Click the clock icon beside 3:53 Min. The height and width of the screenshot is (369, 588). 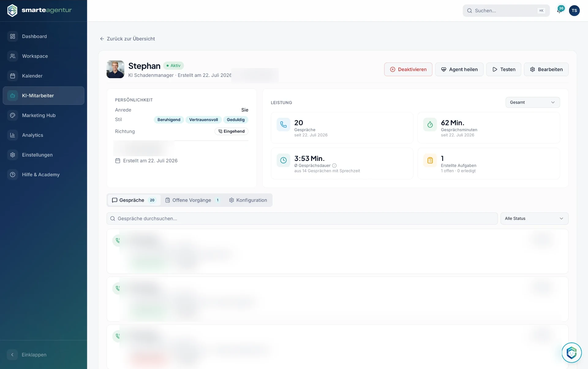point(283,160)
